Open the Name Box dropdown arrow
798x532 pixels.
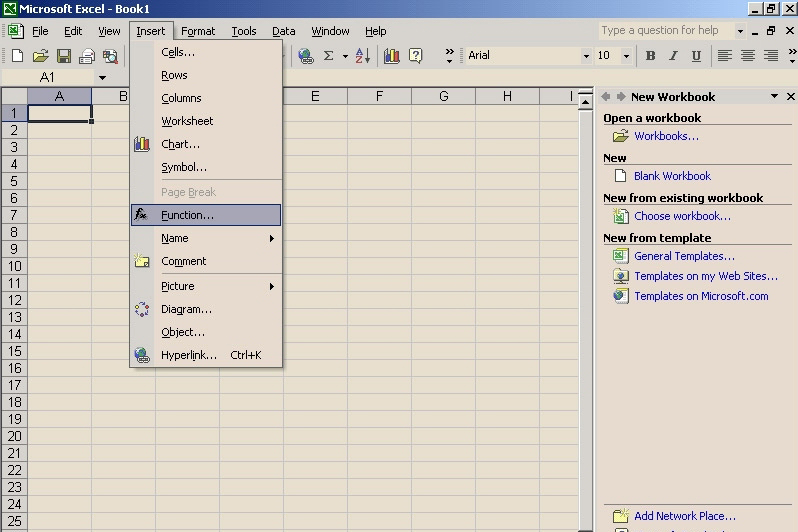pos(102,78)
